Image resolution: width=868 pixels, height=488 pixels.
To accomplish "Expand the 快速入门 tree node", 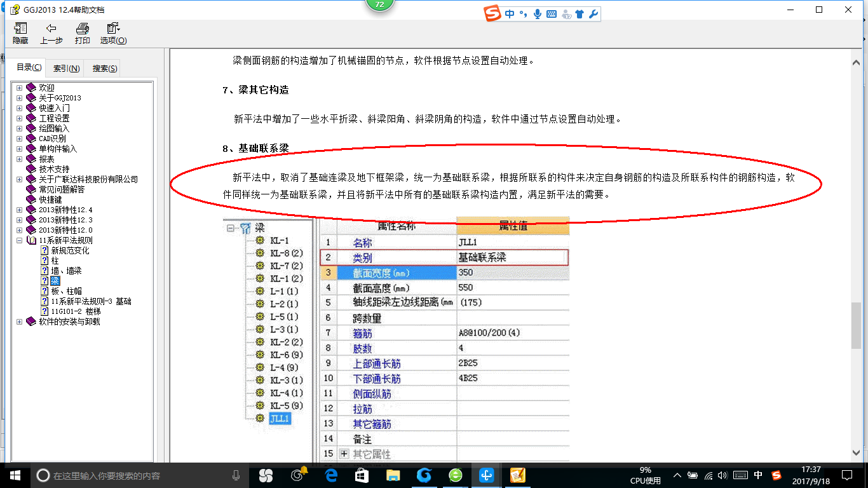I will [19, 108].
